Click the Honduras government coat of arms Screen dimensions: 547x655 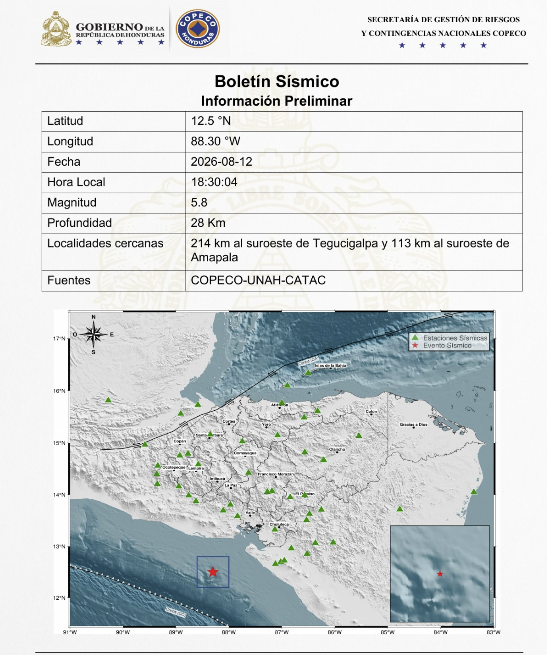pos(56,29)
